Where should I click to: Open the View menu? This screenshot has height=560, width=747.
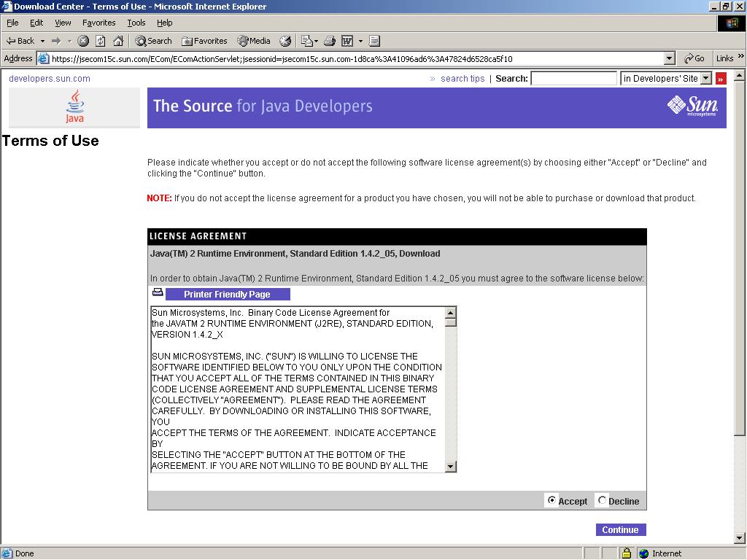tap(63, 23)
